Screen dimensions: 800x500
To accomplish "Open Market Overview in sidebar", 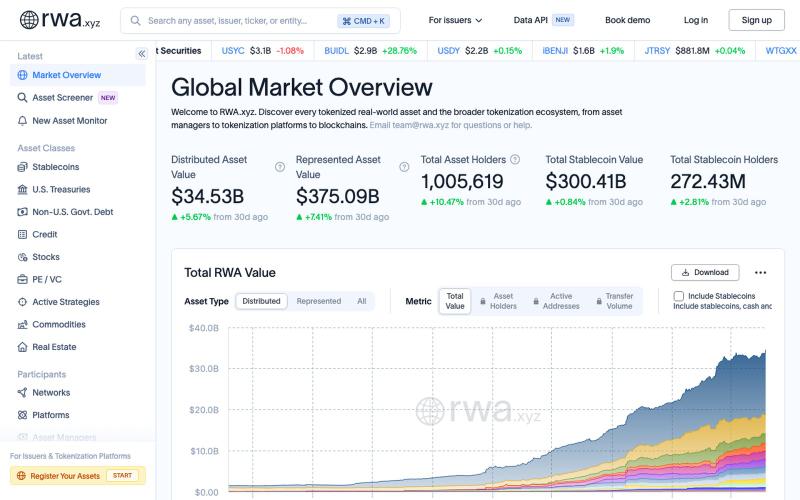I will [78, 75].
